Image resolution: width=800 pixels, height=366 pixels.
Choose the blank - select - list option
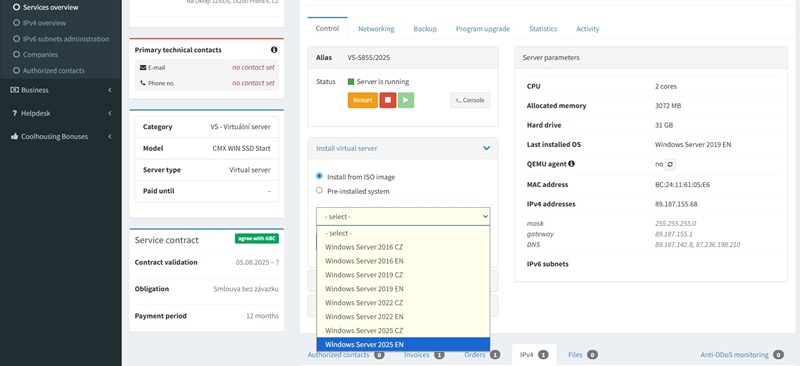[403, 233]
